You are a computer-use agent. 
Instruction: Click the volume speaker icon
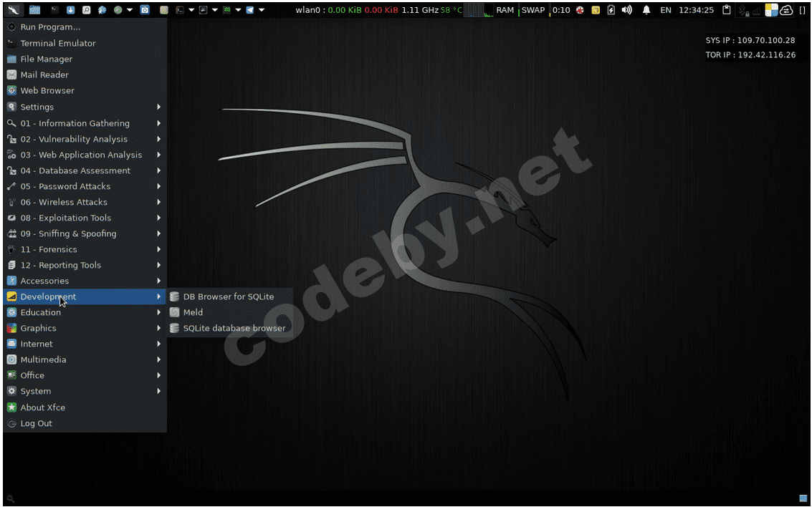627,10
